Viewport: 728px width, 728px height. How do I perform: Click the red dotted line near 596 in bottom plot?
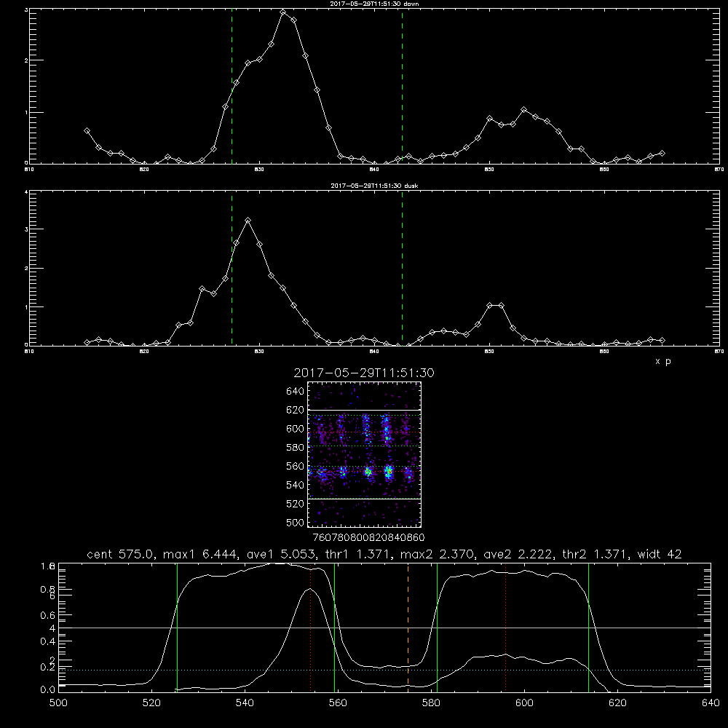click(506, 627)
